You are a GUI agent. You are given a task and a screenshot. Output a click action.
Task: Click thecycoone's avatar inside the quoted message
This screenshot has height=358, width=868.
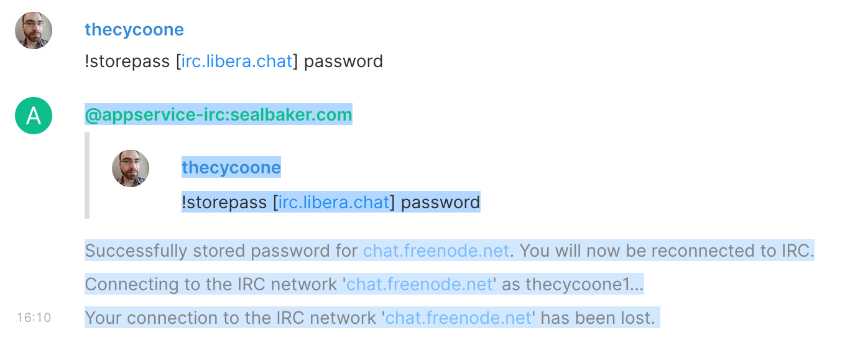tap(130, 168)
